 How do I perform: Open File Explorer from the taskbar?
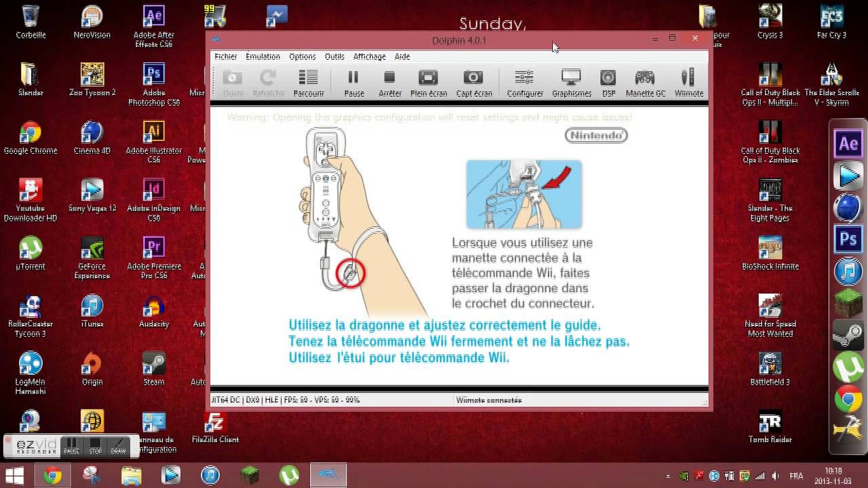(x=131, y=475)
